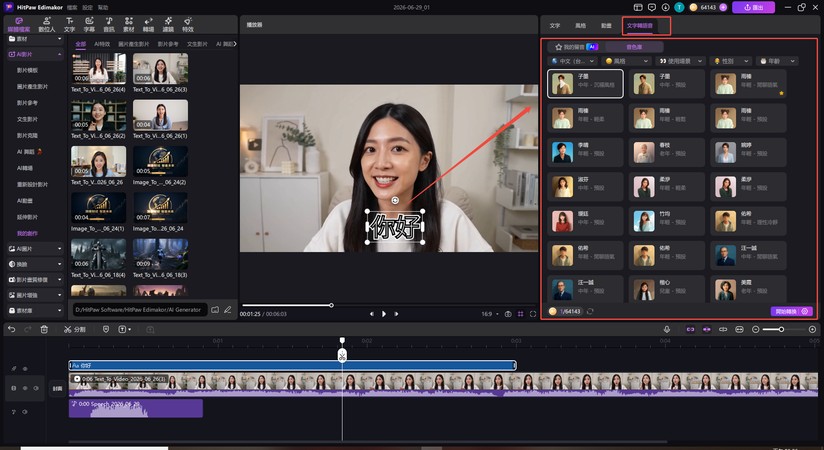This screenshot has width=824, height=450.
Task: Select the 媒體檔案 media tool icon
Action: point(19,24)
